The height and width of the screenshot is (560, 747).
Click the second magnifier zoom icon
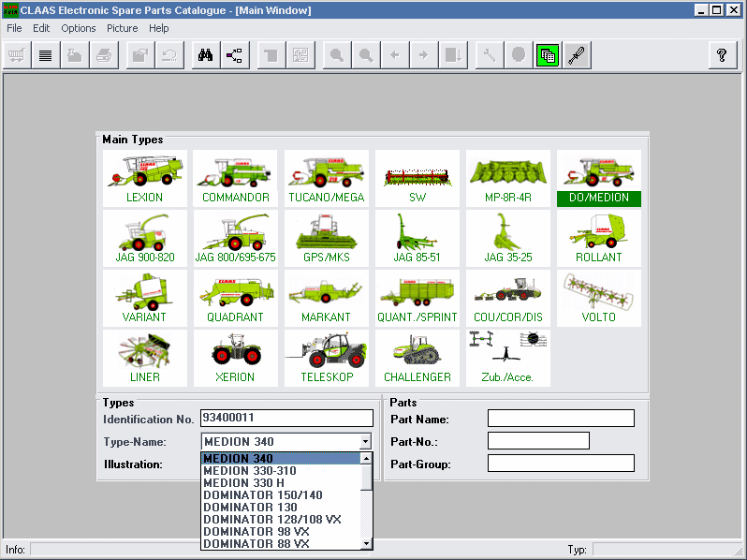pyautogui.click(x=366, y=55)
